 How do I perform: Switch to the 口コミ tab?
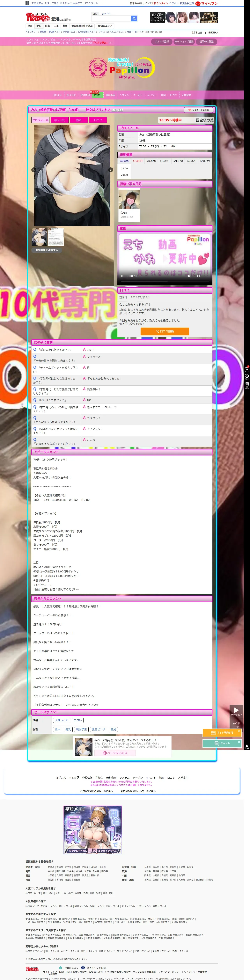pos(98,120)
